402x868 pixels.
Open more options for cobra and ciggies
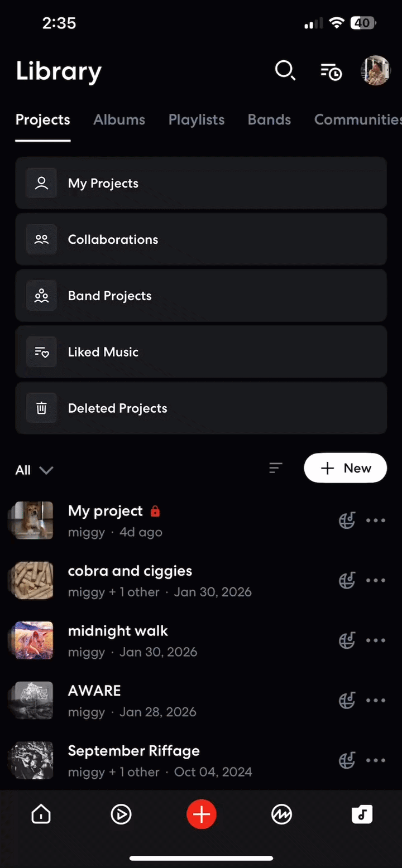pos(376,581)
